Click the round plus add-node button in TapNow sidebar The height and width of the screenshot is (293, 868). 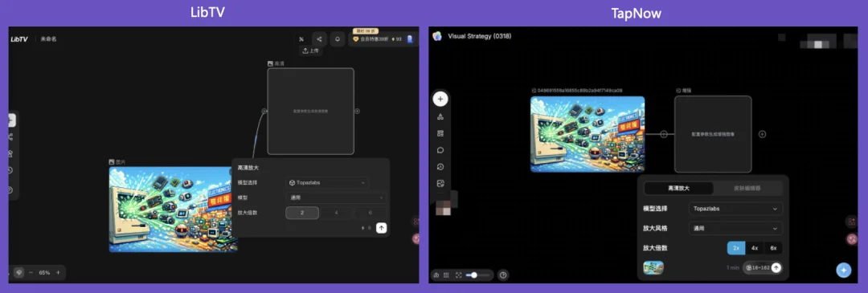pyautogui.click(x=440, y=100)
